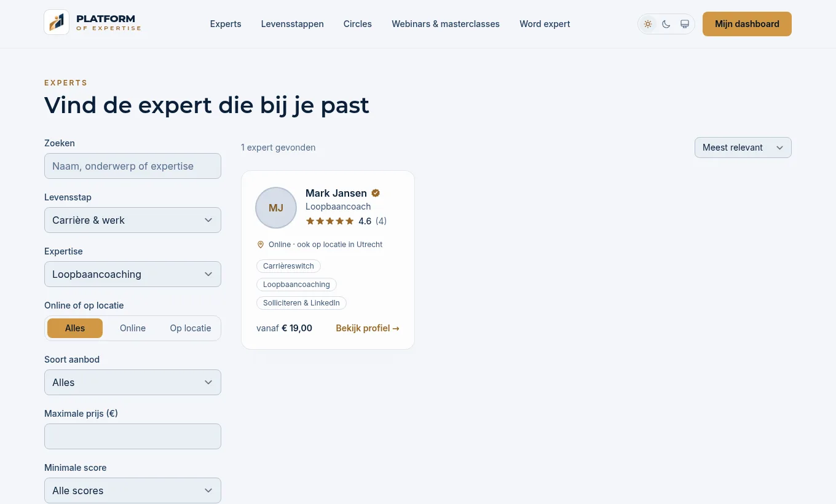Go to Circles in navigation
Viewport: 836px width, 504px height.
(x=358, y=24)
